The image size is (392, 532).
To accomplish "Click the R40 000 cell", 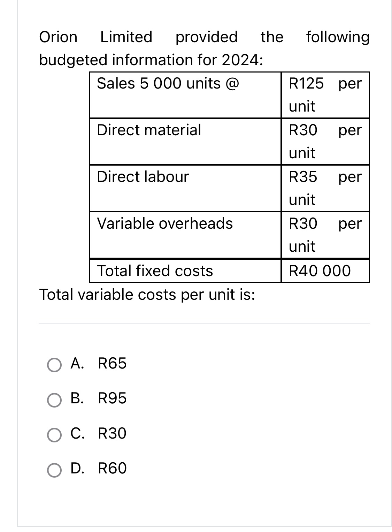I will [x=320, y=271].
